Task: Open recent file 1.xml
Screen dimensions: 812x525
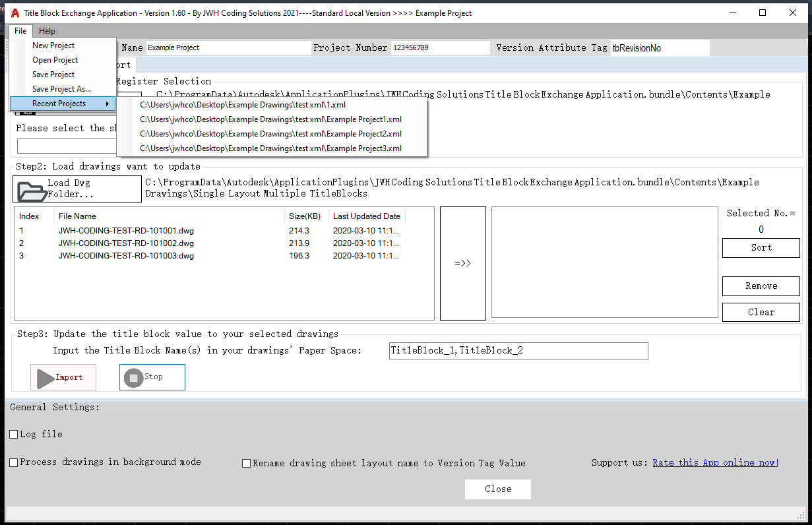Action: pyautogui.click(x=272, y=105)
